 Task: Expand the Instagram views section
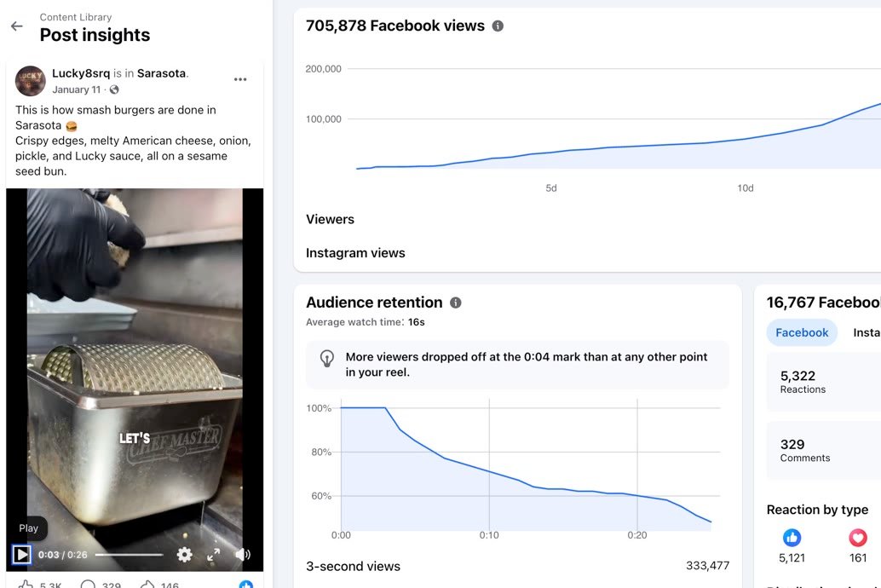(x=355, y=253)
